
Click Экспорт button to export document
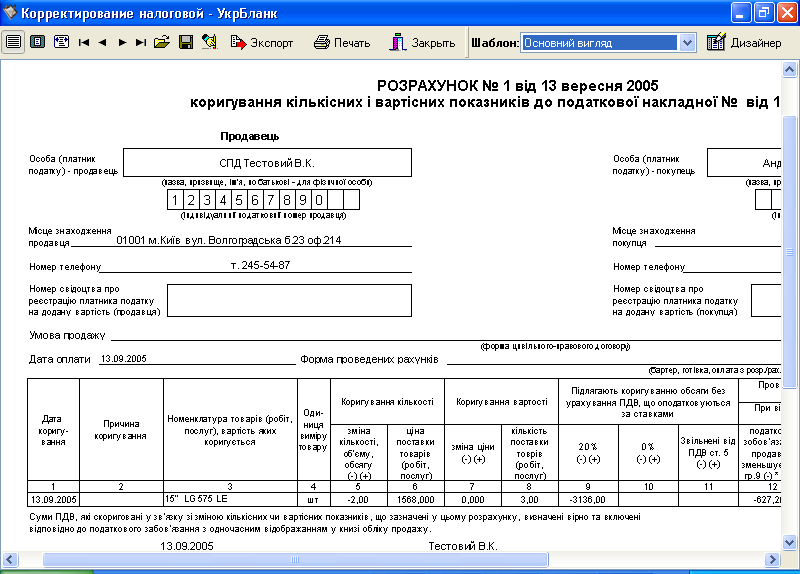[x=262, y=43]
